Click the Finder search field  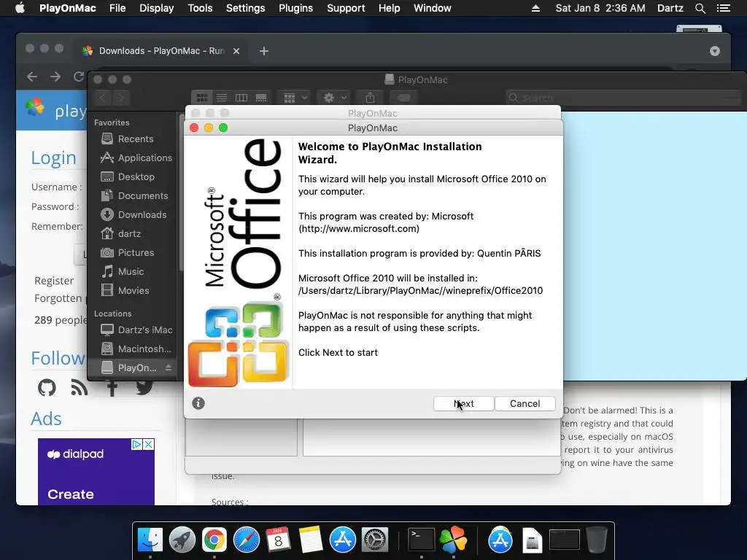(624, 98)
